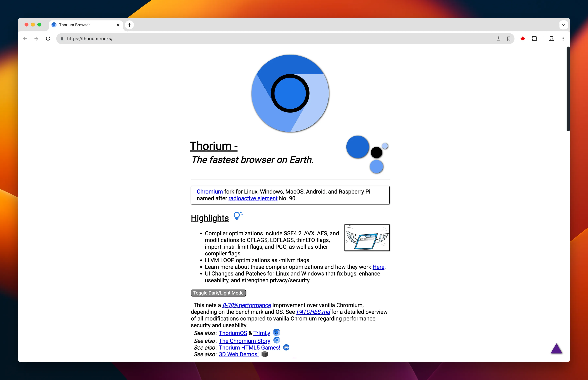The image size is (588, 380).
Task: Open the Chromium link
Action: [210, 192]
